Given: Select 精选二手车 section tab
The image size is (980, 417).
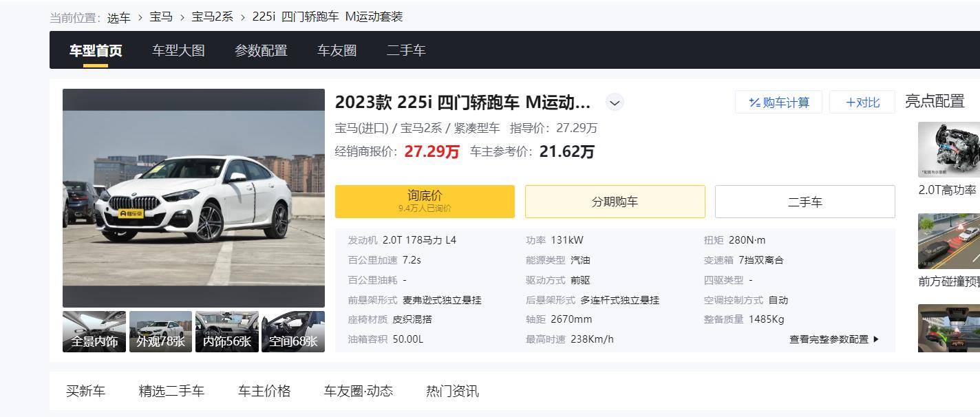Looking at the screenshot, I should pos(171,391).
